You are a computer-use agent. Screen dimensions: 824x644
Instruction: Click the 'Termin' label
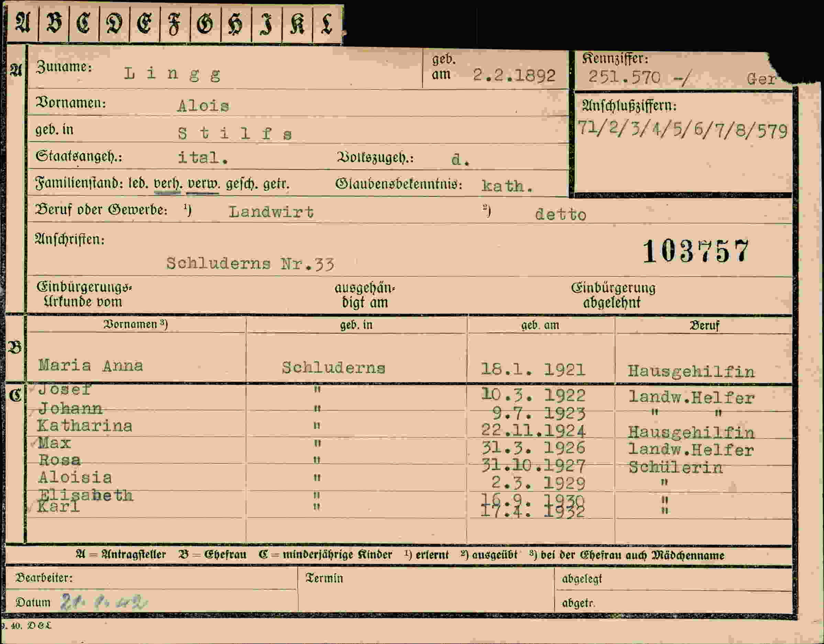(x=324, y=578)
